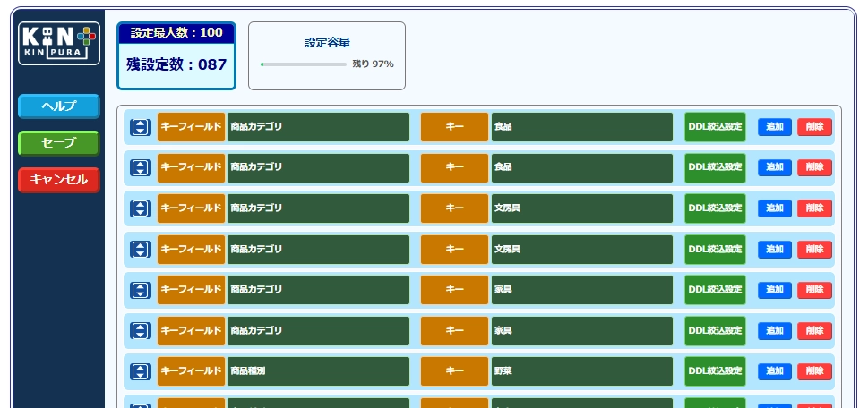
Task: Select the 商品カテゴリ field on first 家具 row
Action: 318,290
